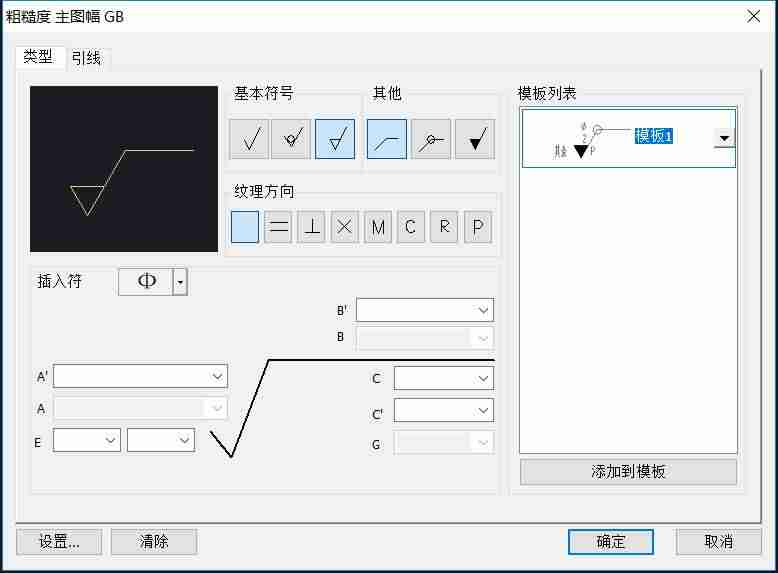Screen dimensions: 778x573
Task: Click the 清除 clear button
Action: pyautogui.click(x=154, y=541)
